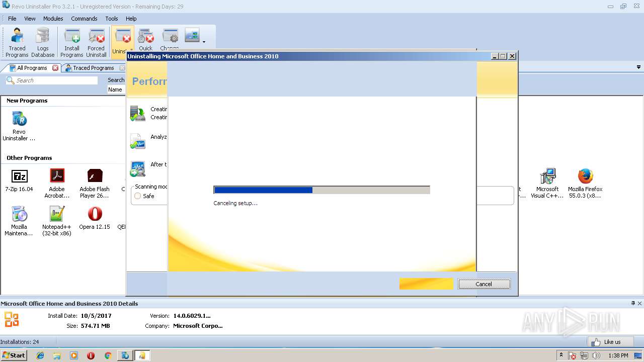Click the view layout toolbar icon
The width and height of the screenshot is (644, 362).
tap(192, 35)
